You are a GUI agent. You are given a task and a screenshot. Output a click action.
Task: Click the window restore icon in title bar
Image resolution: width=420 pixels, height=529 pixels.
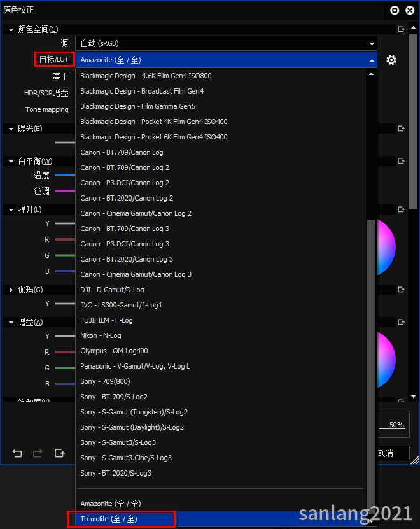pyautogui.click(x=395, y=10)
